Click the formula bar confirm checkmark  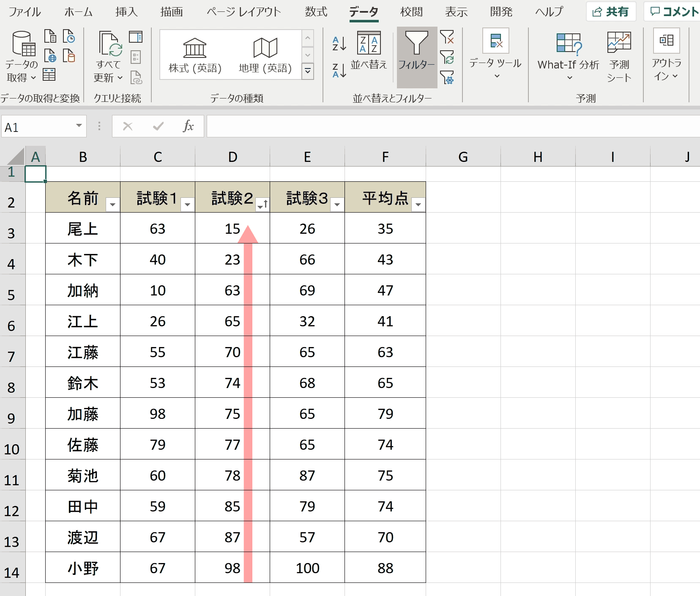point(158,126)
